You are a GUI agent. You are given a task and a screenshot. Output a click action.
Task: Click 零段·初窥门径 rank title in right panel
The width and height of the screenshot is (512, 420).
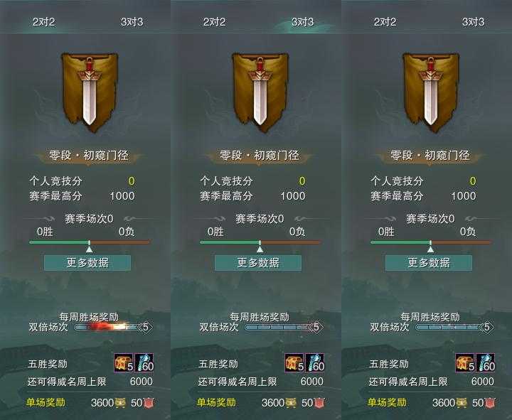[x=430, y=155]
